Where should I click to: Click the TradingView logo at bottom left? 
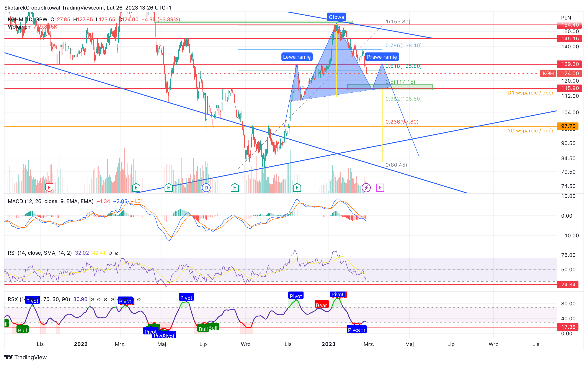(25, 357)
